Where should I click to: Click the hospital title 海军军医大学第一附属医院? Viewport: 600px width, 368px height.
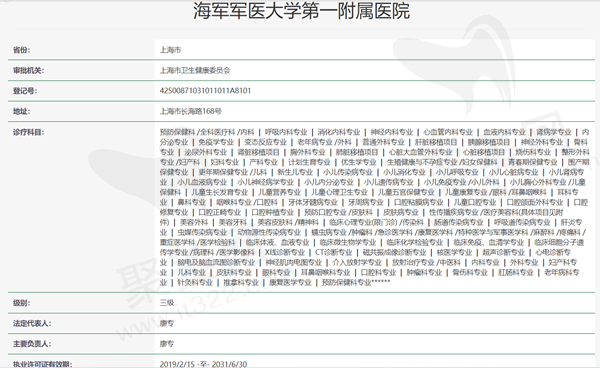[x=301, y=11]
